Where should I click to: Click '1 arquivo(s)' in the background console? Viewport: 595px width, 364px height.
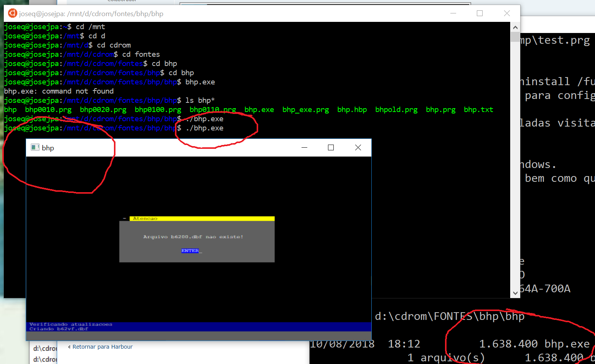tap(446, 358)
